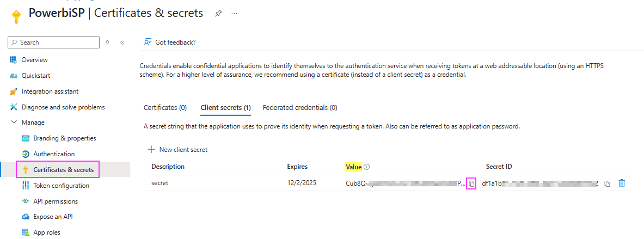Select the 'secret' description cell
Screen dimensions: 644x239
(x=160, y=183)
